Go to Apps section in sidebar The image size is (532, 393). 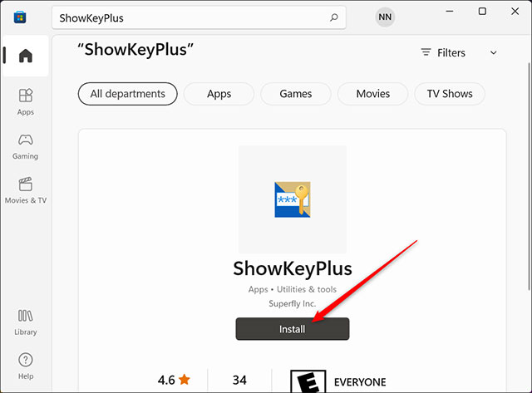pyautogui.click(x=26, y=101)
